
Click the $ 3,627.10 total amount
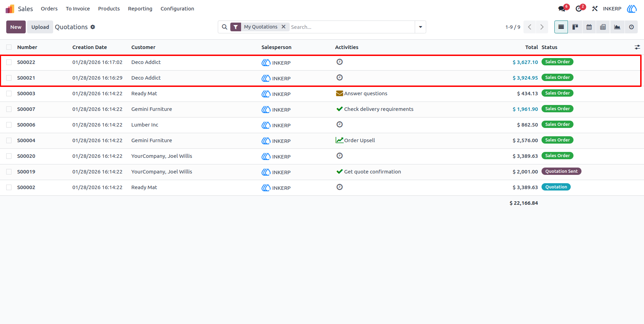pyautogui.click(x=525, y=62)
